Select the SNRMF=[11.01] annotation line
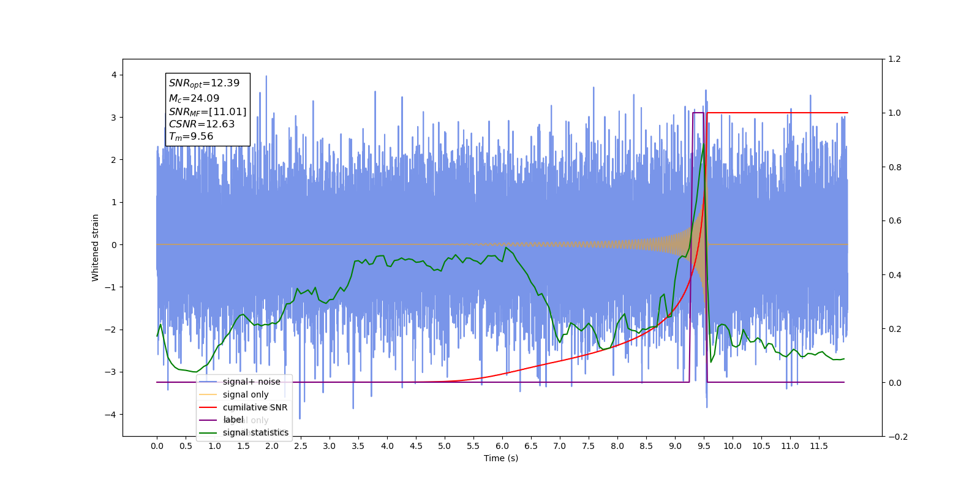Image resolution: width=980 pixels, height=490 pixels. click(208, 111)
